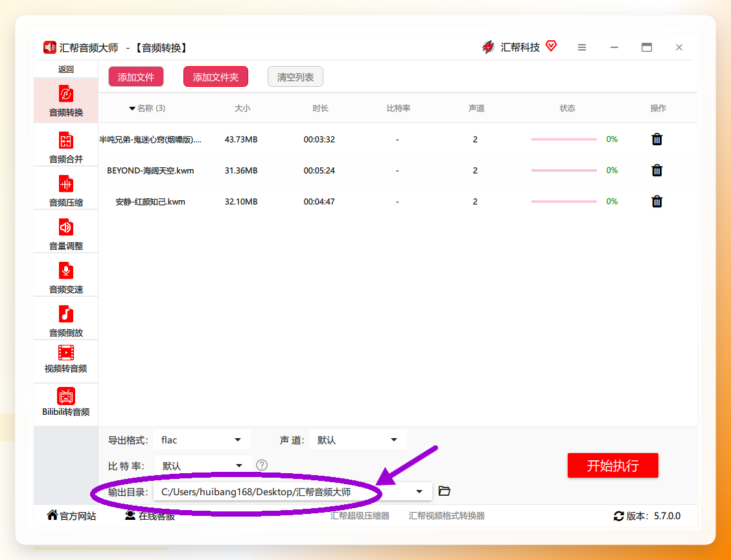The width and height of the screenshot is (731, 560).
Task: Click the progress bar for BEYOND-海阔天空.kwm
Action: pos(564,170)
